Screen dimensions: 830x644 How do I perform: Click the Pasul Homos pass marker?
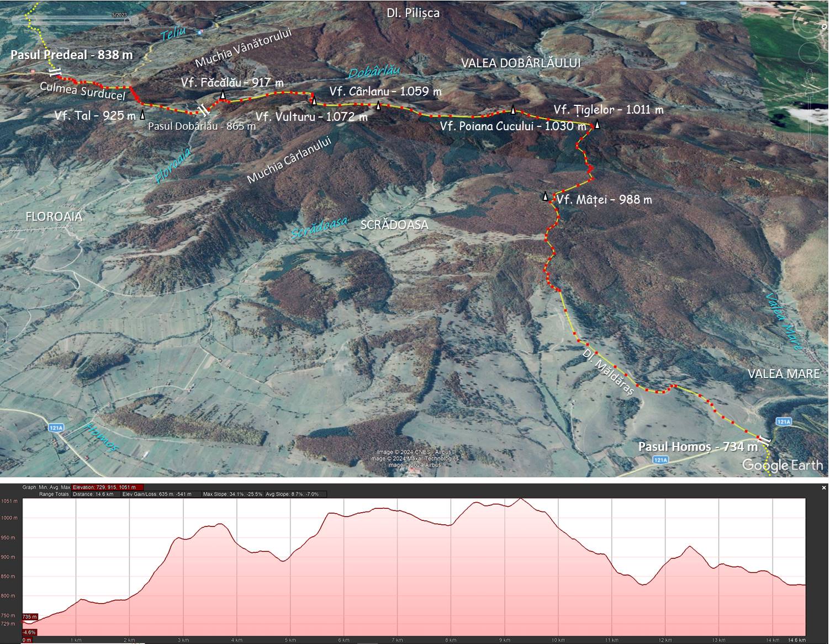click(x=764, y=439)
